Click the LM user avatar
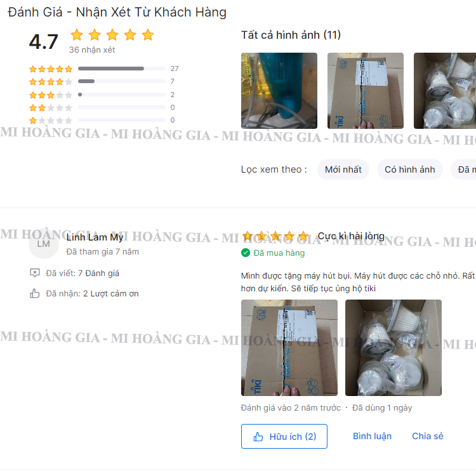Viewport: 476px width, 476px height. [x=43, y=244]
